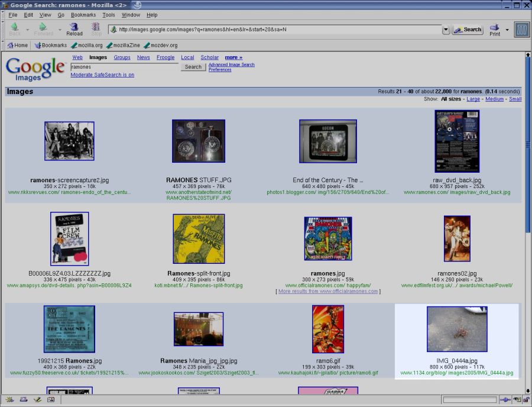This screenshot has width=532, height=407.
Task: Click the Google search box containing 'ramones'
Action: click(x=125, y=67)
